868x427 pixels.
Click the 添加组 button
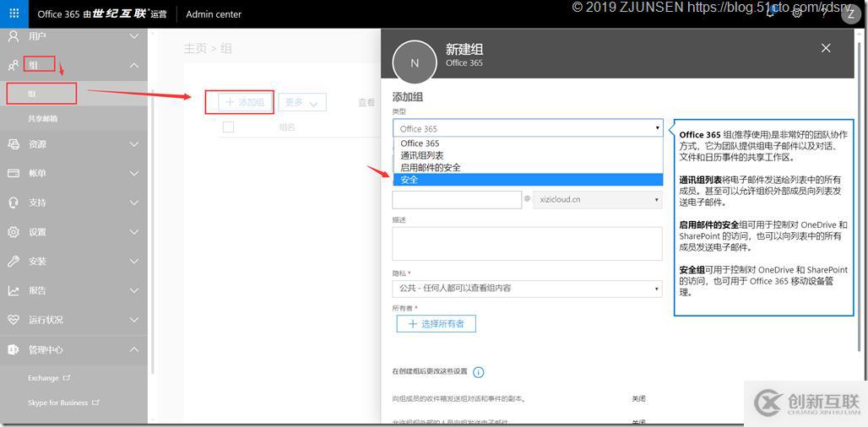point(245,102)
